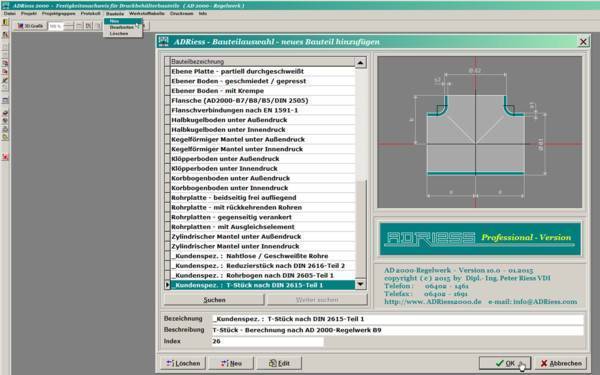Click the Index input field

point(267,341)
